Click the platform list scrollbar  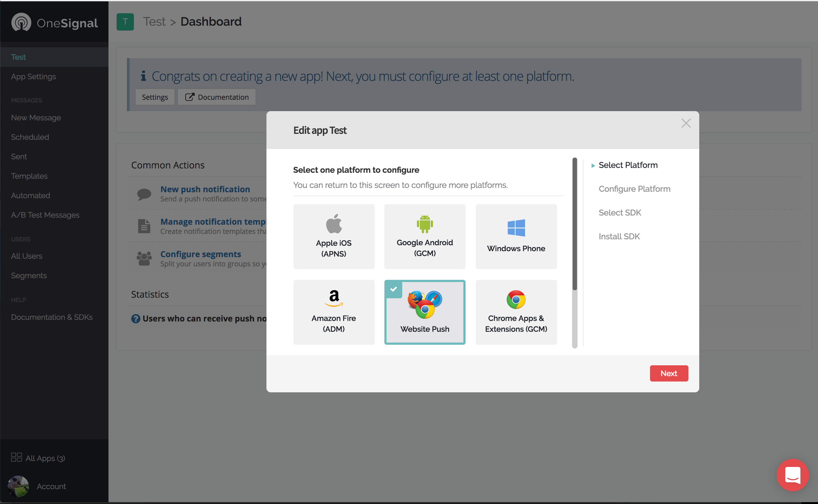pos(574,224)
